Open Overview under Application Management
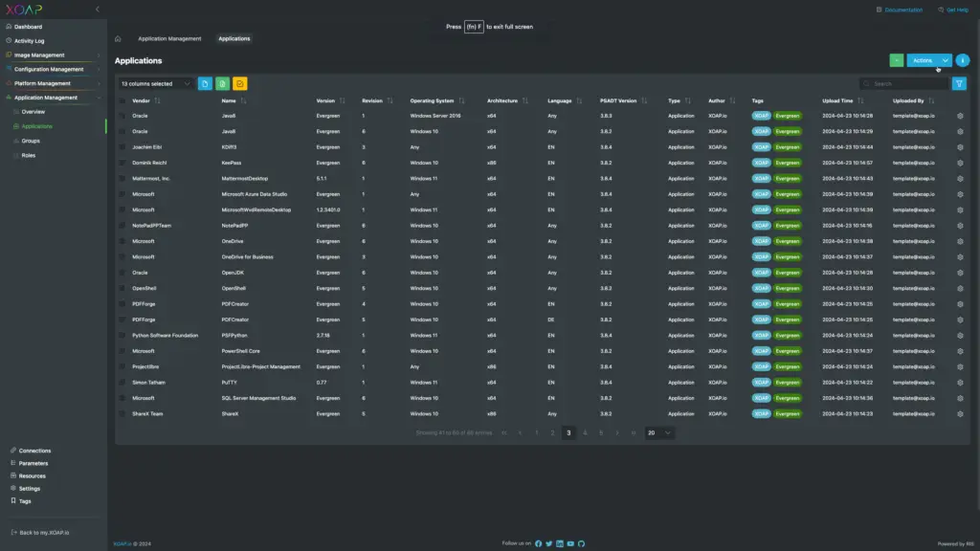The width and height of the screenshot is (980, 551). pyautogui.click(x=33, y=112)
